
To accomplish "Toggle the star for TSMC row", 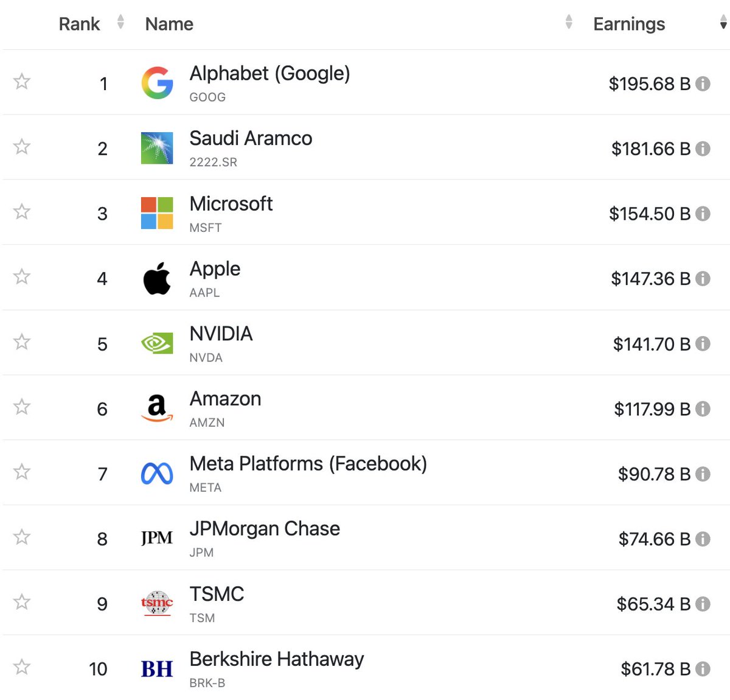I will click(x=22, y=602).
